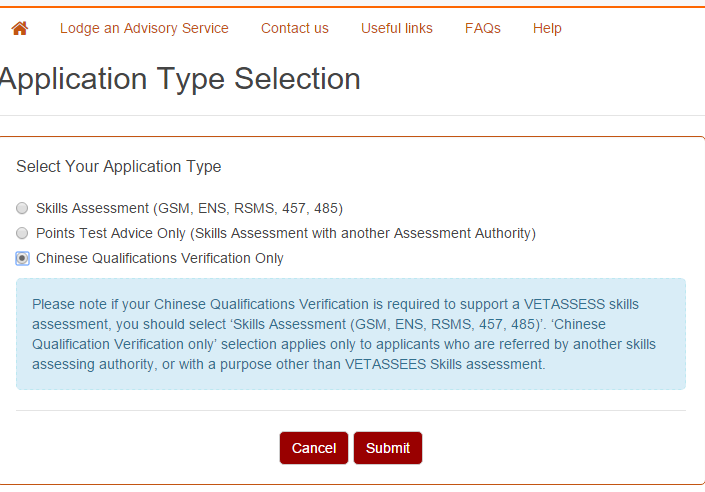Cancel the application type selection
Image resolution: width=705 pixels, height=492 pixels.
[x=314, y=448]
